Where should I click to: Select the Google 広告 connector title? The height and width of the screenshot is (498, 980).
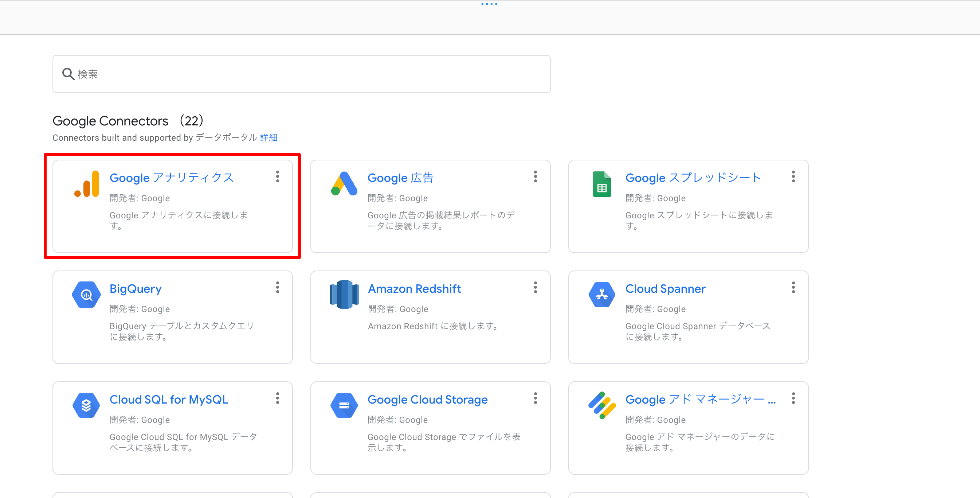coord(401,178)
